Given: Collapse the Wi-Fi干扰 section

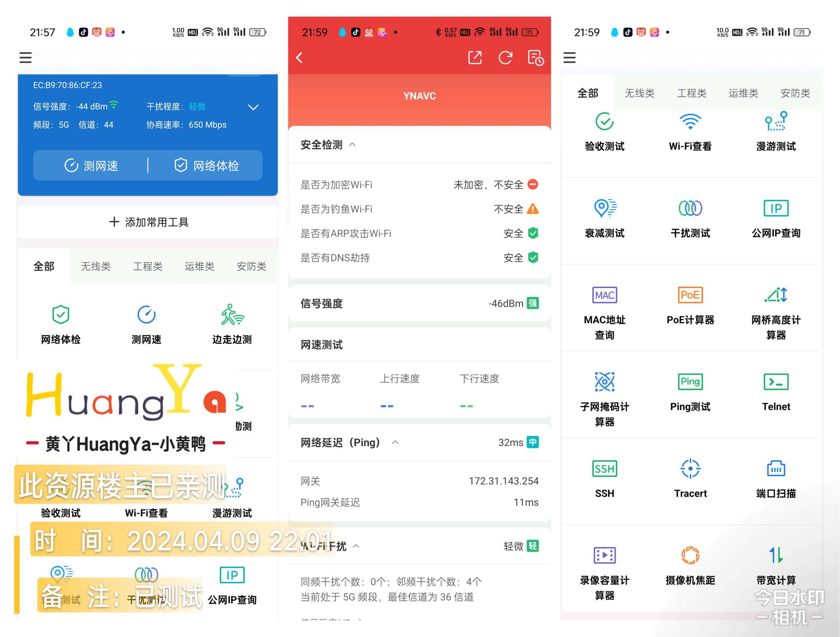Looking at the screenshot, I should [356, 546].
